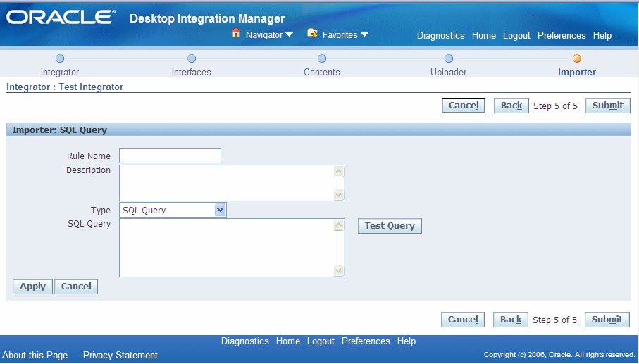Click Description scrollbar up arrow
The width and height of the screenshot is (639, 364).
tap(338, 171)
